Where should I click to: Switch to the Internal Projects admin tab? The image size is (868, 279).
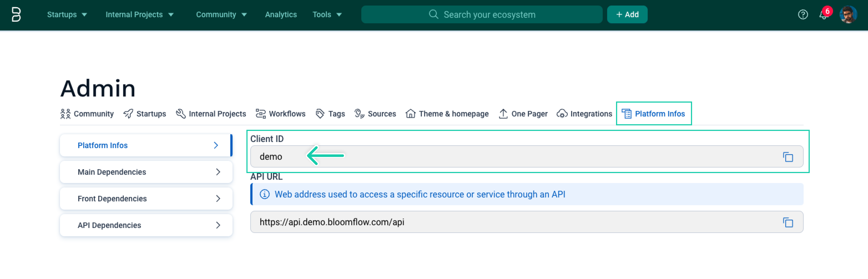[x=211, y=114]
